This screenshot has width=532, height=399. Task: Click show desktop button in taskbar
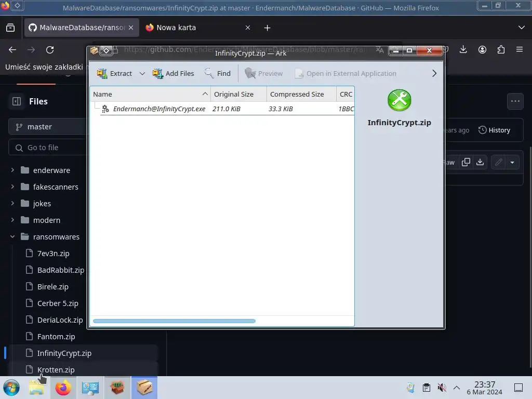click(518, 388)
